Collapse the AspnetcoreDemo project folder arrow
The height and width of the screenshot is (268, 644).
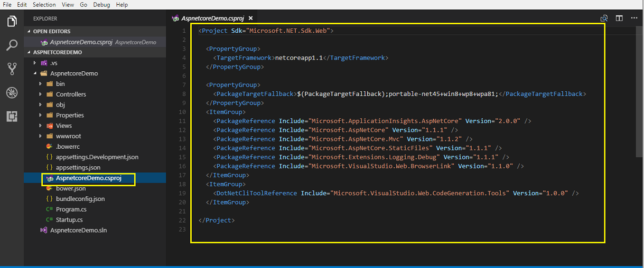[x=35, y=73]
